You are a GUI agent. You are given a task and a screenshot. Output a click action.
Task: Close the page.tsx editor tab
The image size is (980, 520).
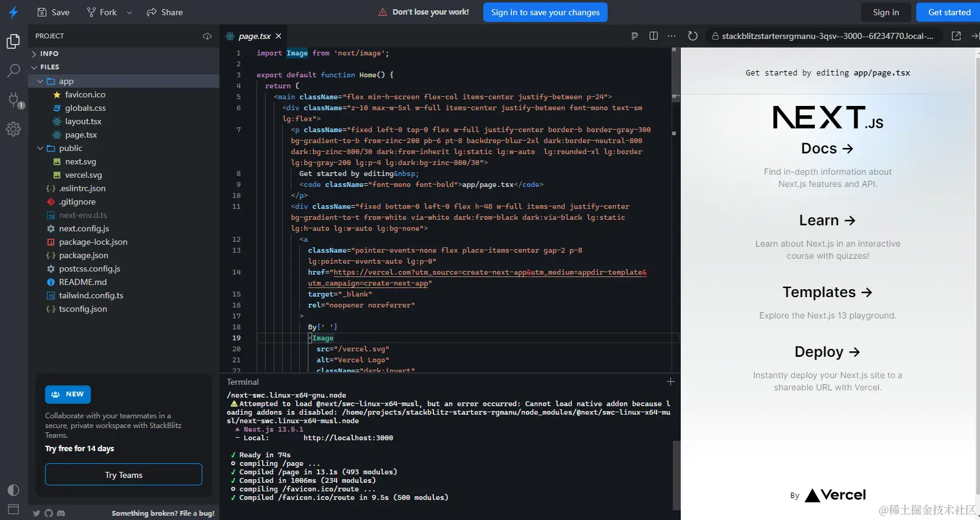coord(279,36)
